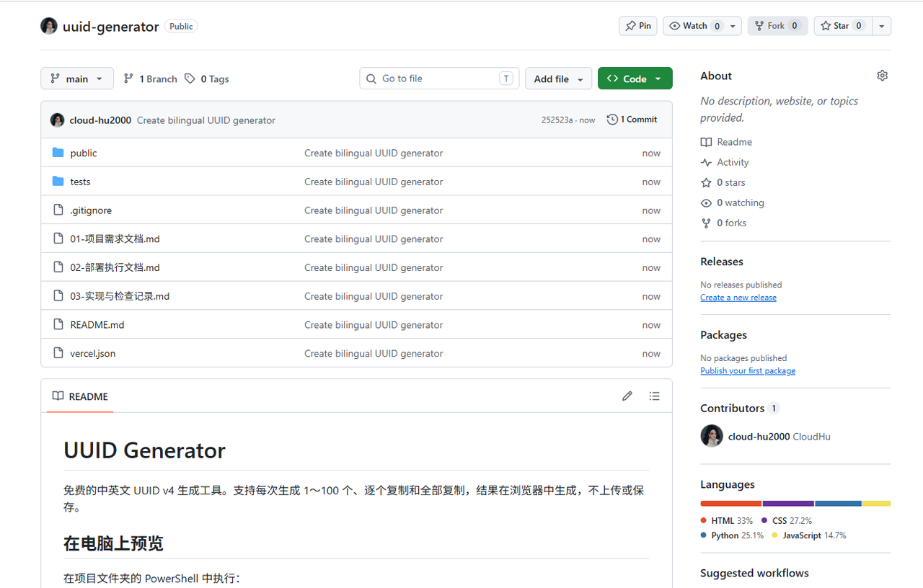The height and width of the screenshot is (588, 923).
Task: Expand the main branch selector dropdown
Action: pyautogui.click(x=77, y=79)
